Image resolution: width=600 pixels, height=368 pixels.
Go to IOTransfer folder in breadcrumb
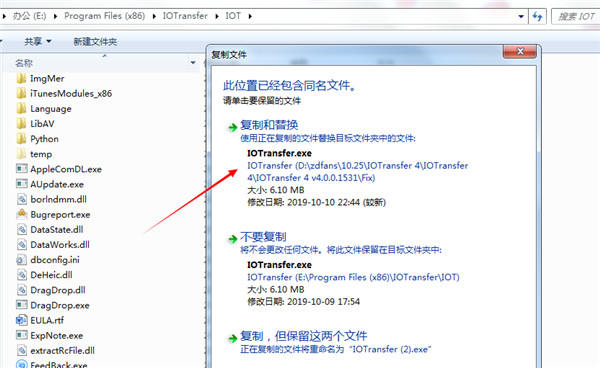(x=185, y=16)
